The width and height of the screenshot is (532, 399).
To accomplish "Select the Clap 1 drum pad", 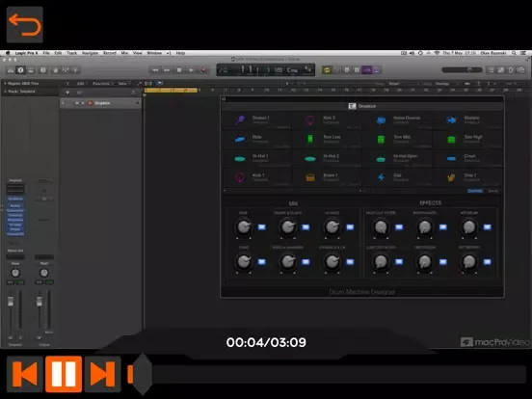I will click(x=467, y=177).
